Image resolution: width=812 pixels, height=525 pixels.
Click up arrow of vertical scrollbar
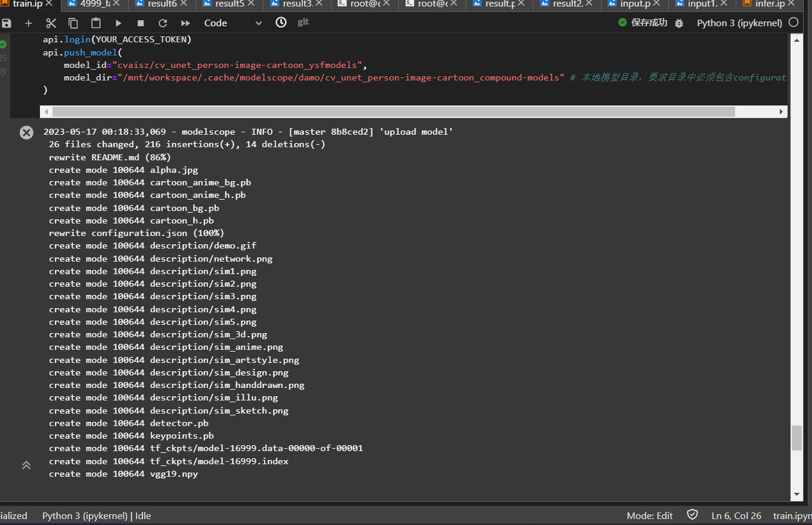pos(796,39)
